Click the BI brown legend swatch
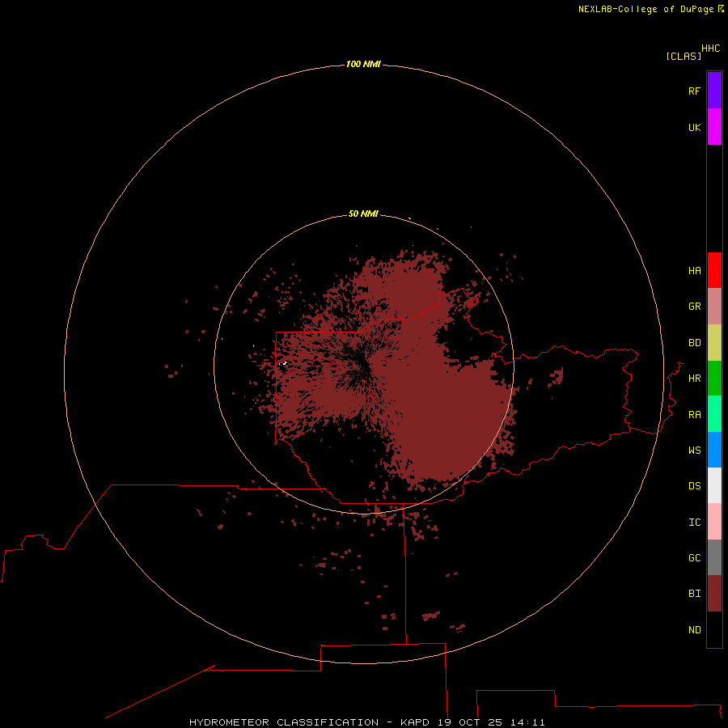 pos(714,594)
